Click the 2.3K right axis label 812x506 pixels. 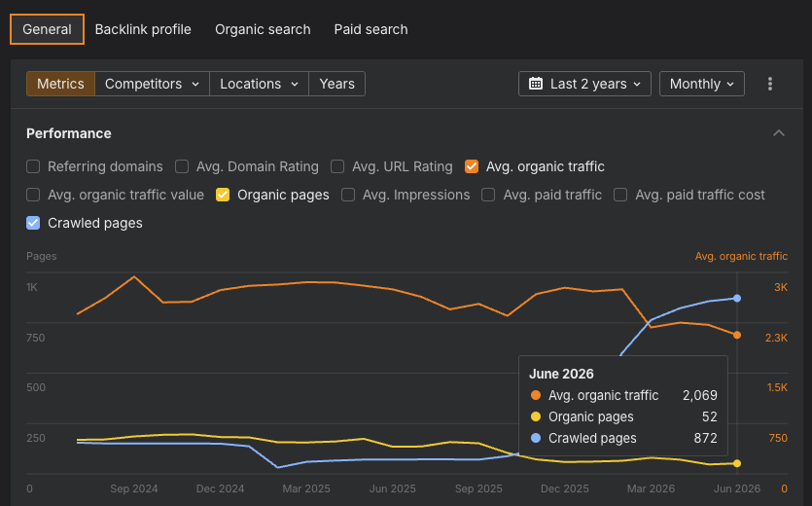coord(776,338)
